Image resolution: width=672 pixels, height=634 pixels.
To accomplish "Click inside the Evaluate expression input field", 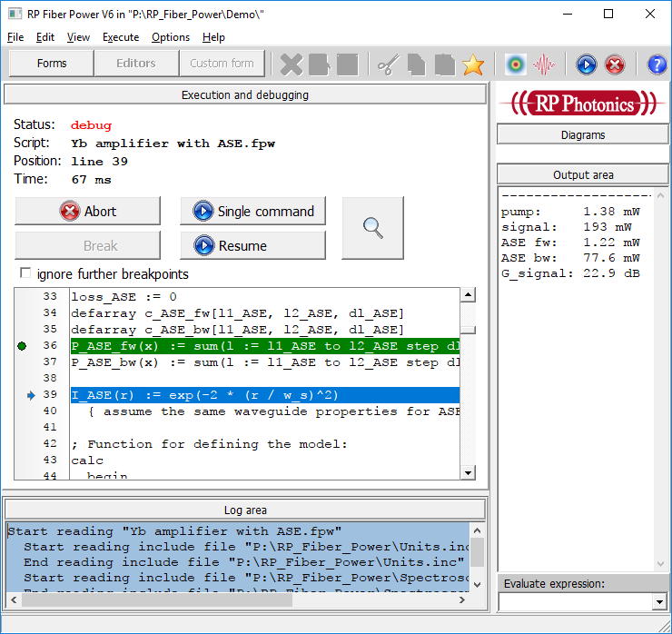I will (x=576, y=602).
